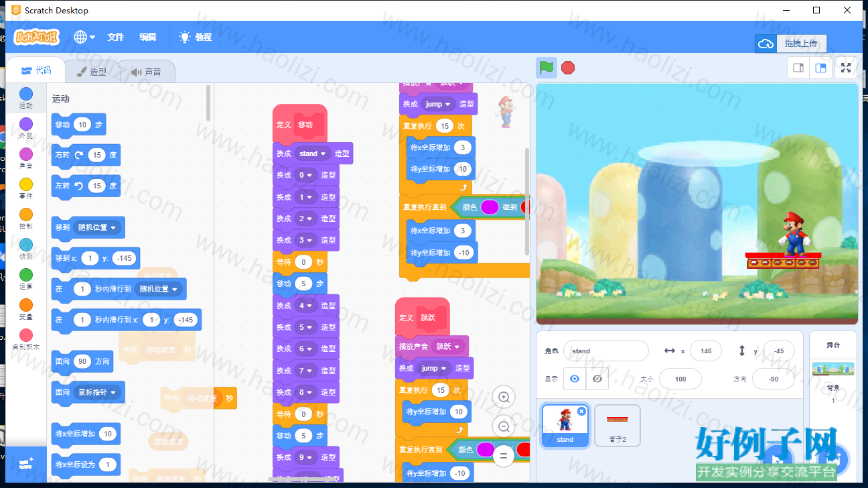
Task: Reset workspace zoom to default
Action: [x=504, y=456]
